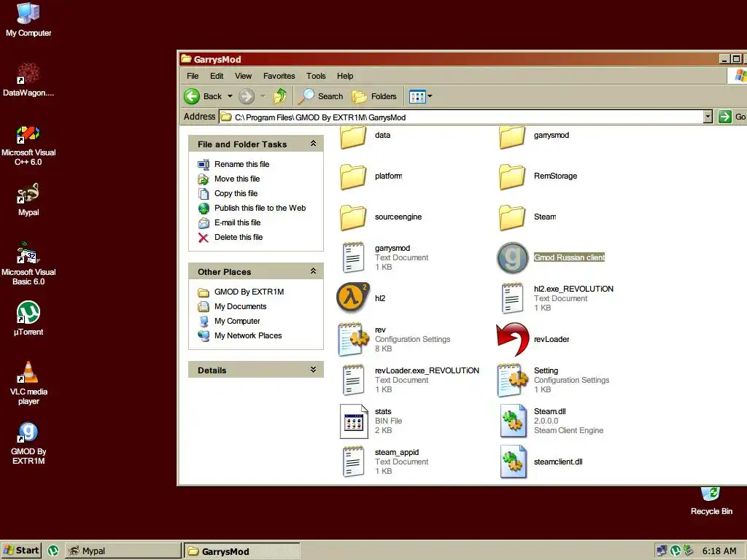Open the data folder icon

pos(353,137)
